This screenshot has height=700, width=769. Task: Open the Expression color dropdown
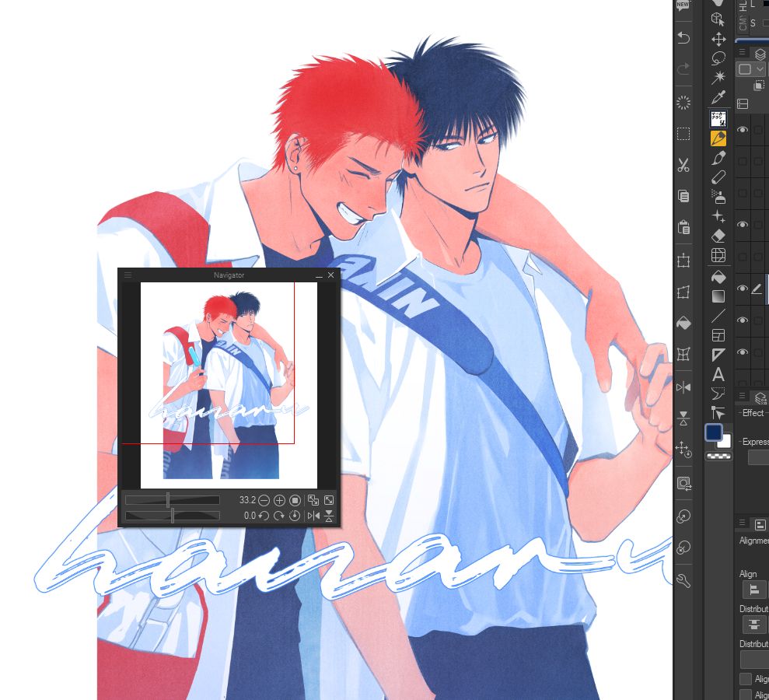pyautogui.click(x=758, y=457)
